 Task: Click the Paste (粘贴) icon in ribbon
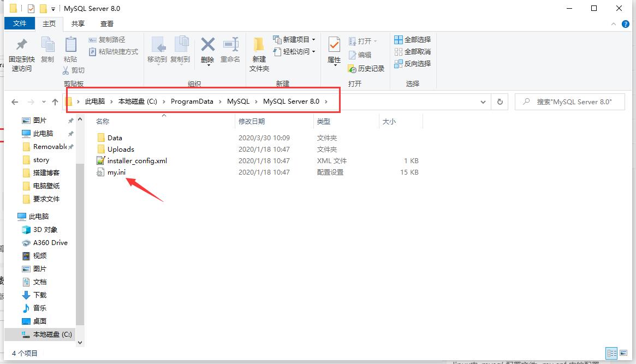(70, 49)
